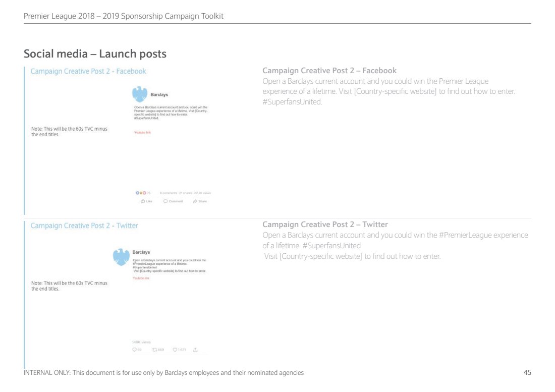Open the Youtube link in Twitter post

(x=141, y=278)
